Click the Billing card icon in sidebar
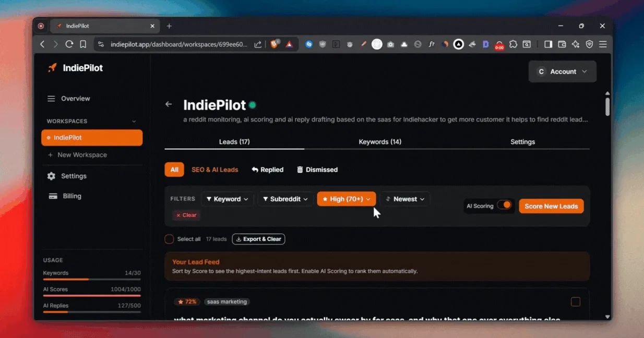644x338 pixels. 53,196
